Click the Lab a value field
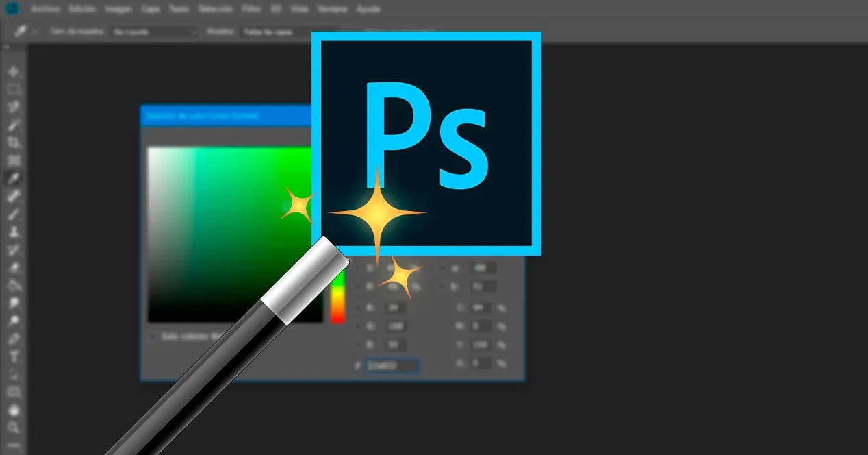The height and width of the screenshot is (455, 868). (x=483, y=268)
